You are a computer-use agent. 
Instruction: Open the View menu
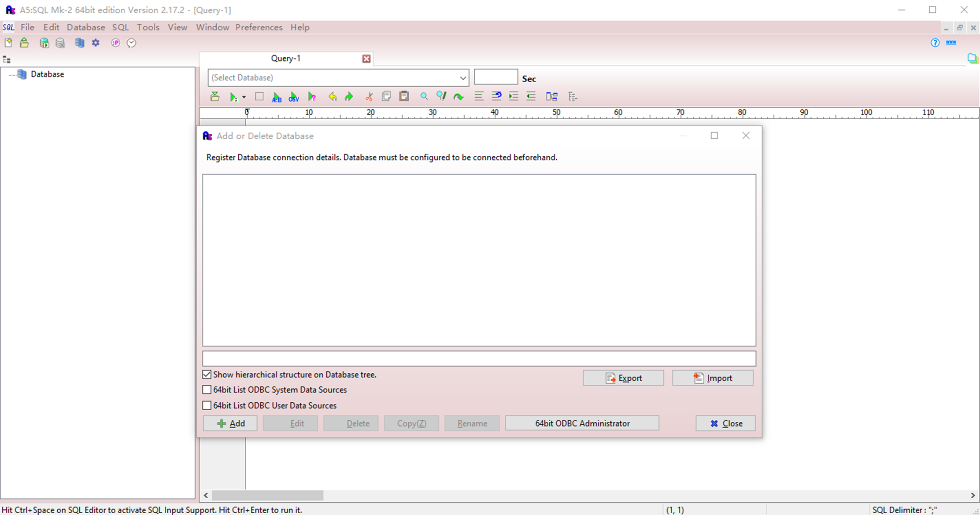coord(178,27)
